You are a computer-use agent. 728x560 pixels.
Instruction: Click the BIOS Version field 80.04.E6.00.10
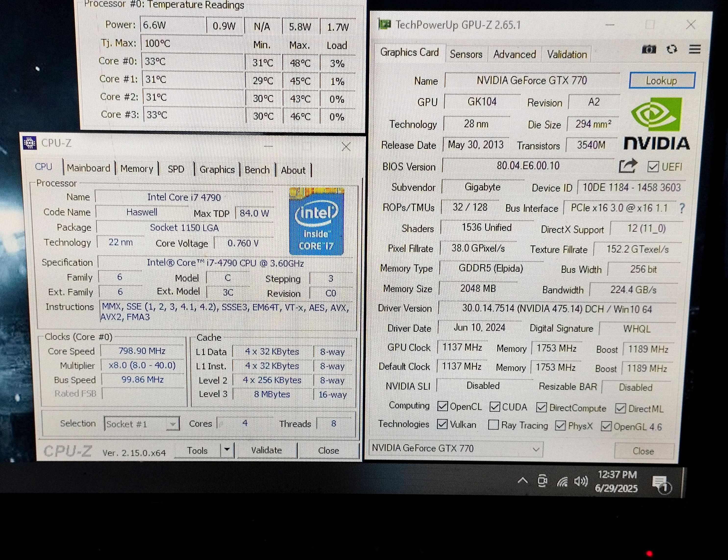pyautogui.click(x=528, y=166)
